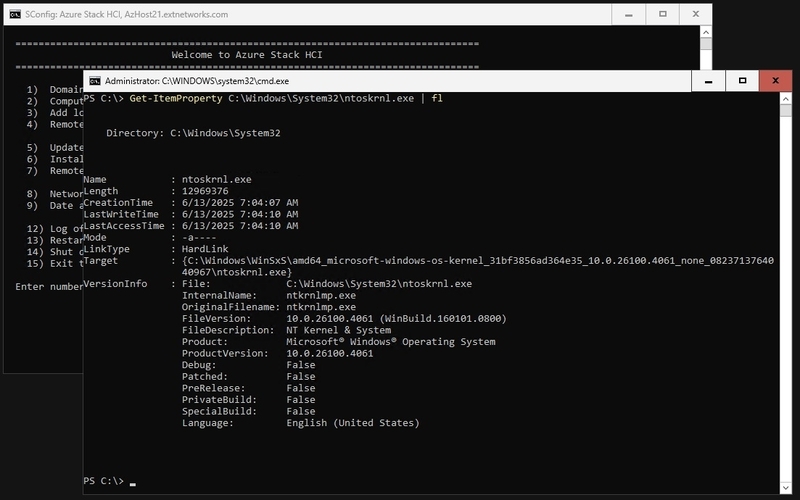Image resolution: width=800 pixels, height=500 pixels.
Task: Click the LinkType value HardLink
Action: pyautogui.click(x=205, y=249)
